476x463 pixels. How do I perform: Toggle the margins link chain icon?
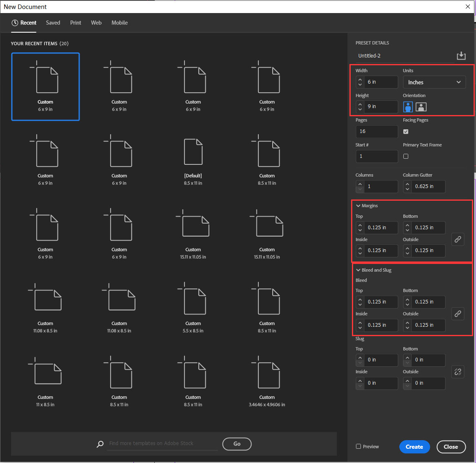(x=458, y=239)
